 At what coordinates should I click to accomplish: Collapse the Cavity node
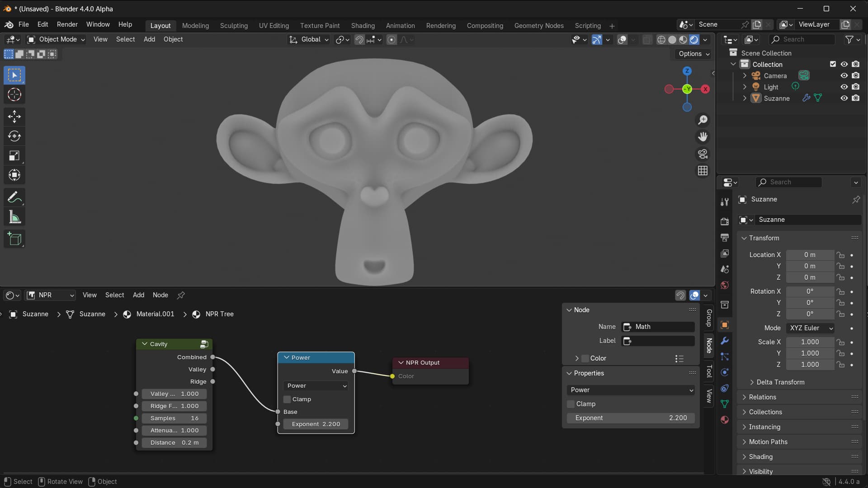(x=145, y=344)
